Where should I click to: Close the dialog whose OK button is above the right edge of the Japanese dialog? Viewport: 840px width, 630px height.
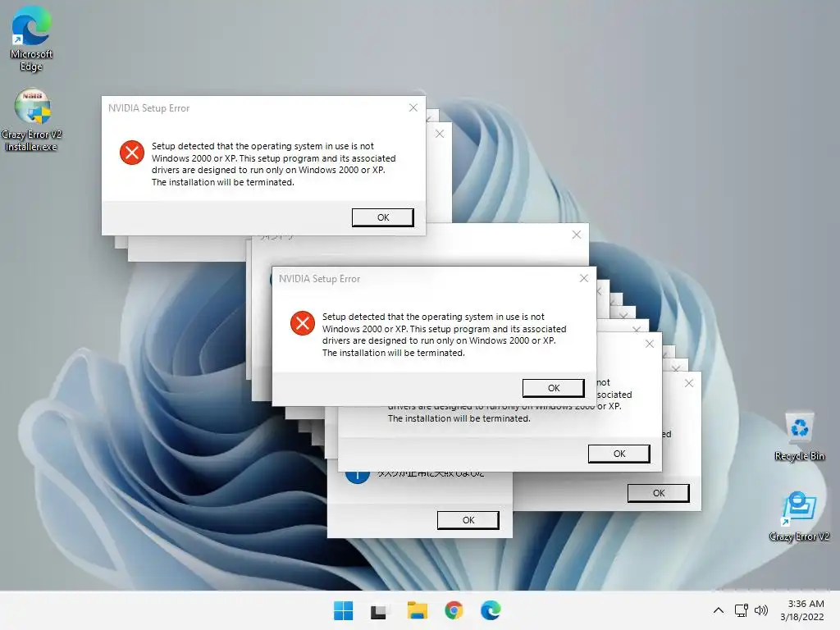pos(650,344)
